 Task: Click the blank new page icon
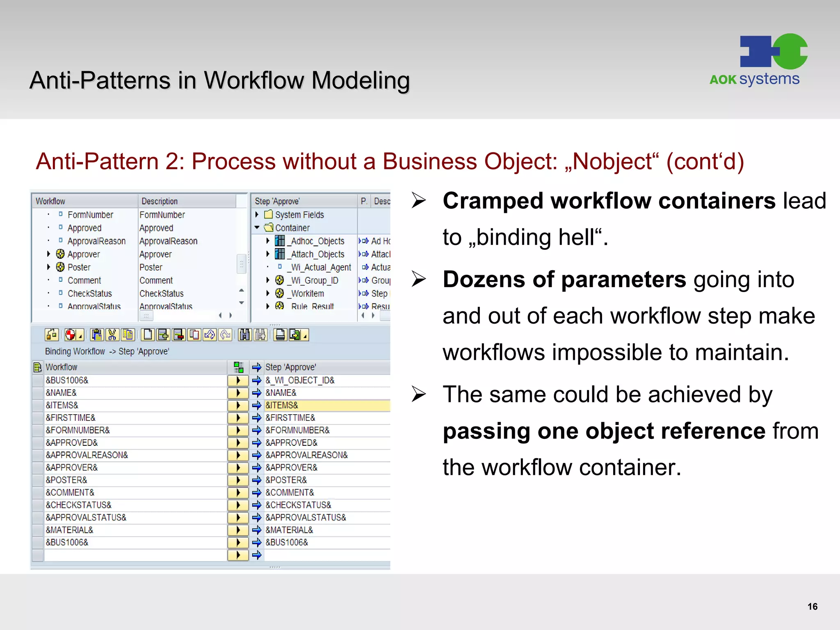148,335
